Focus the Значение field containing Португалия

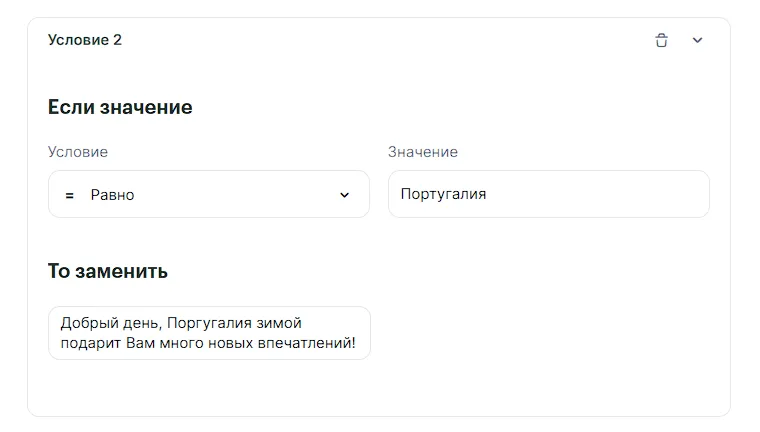coord(548,194)
